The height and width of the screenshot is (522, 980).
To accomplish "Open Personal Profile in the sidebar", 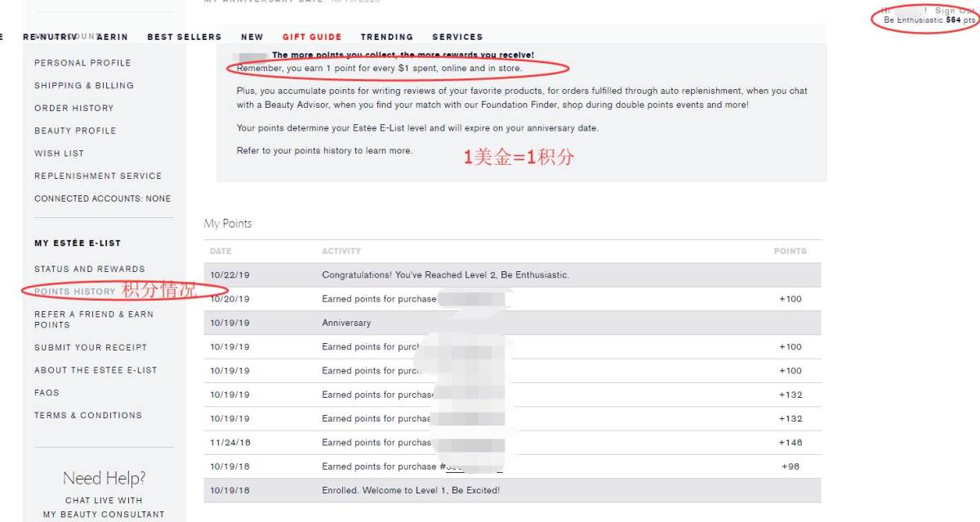I will pos(82,63).
